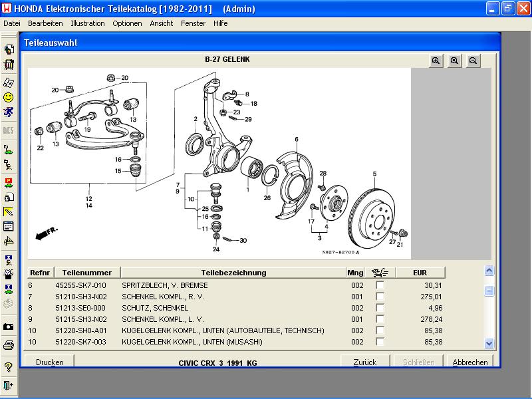This screenshot has height=399, width=532.
Task: Click the zoom out magnifier button
Action: coord(473,61)
